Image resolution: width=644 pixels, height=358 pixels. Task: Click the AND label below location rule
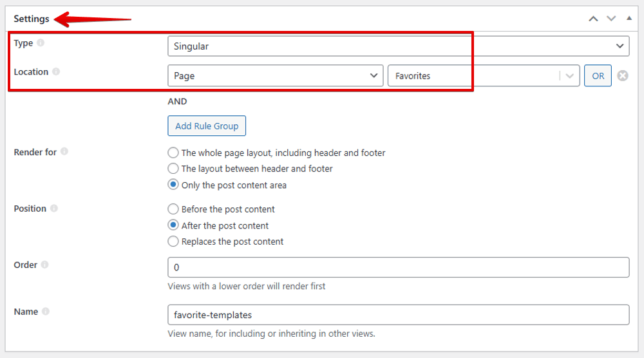(177, 101)
